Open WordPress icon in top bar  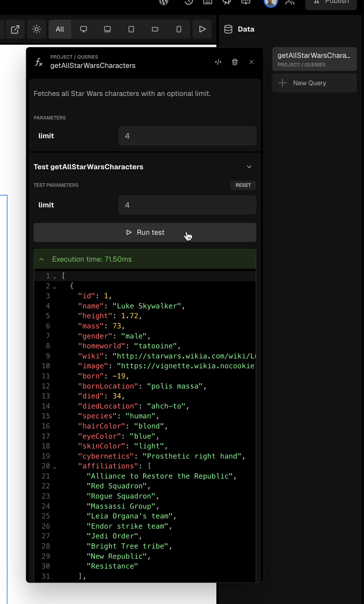click(x=164, y=2)
